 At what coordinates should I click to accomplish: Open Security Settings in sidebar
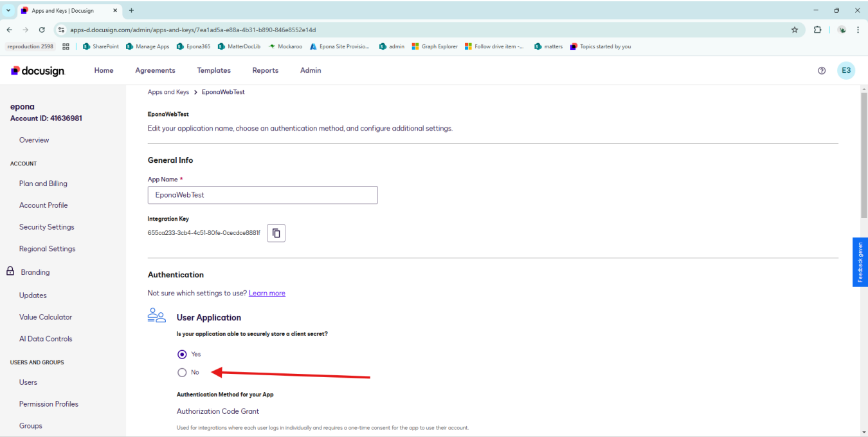coord(46,227)
